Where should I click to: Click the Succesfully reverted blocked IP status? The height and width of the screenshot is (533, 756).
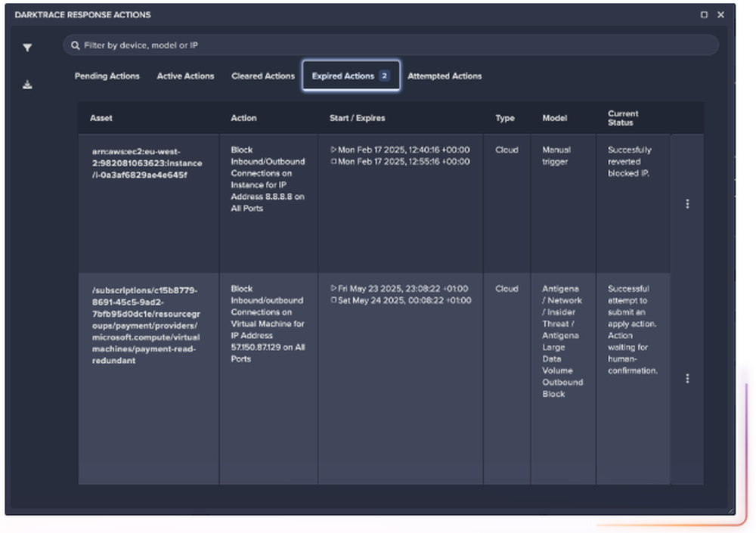point(630,162)
